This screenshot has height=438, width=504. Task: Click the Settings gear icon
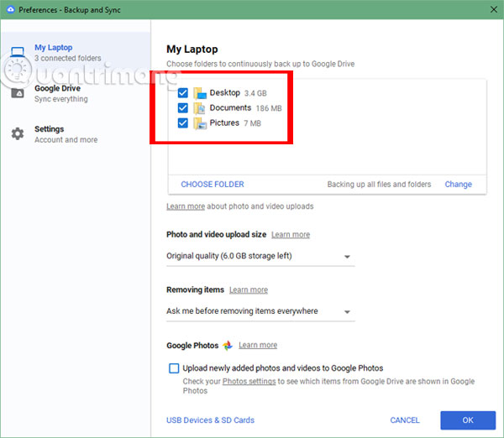tap(18, 133)
